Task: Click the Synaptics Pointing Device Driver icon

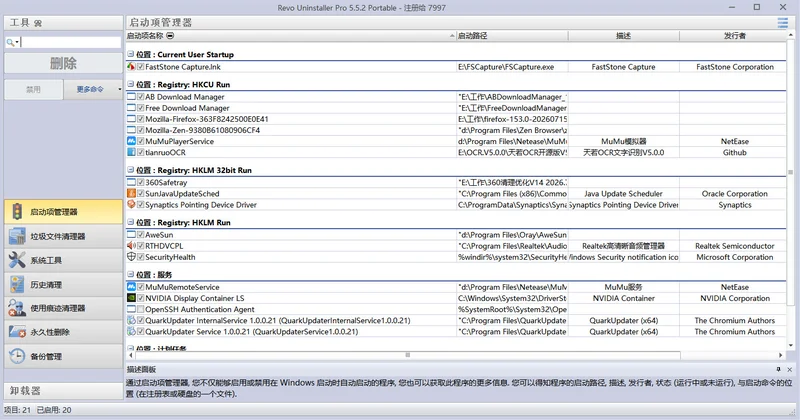Action: [x=131, y=205]
